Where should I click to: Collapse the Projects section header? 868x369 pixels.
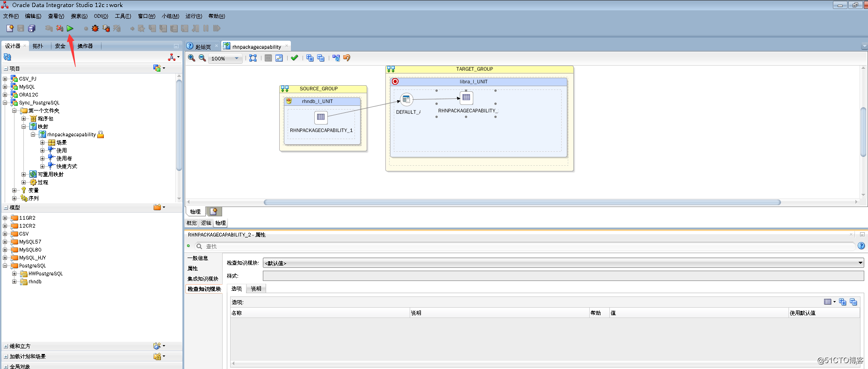[x=6, y=69]
